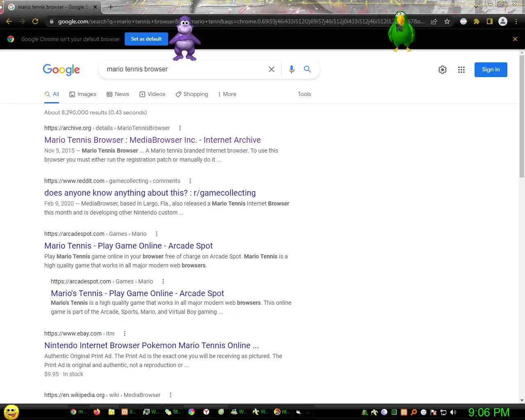The image size is (525, 420).
Task: Open first arcadespot result's three-dot options
Action: (157, 234)
